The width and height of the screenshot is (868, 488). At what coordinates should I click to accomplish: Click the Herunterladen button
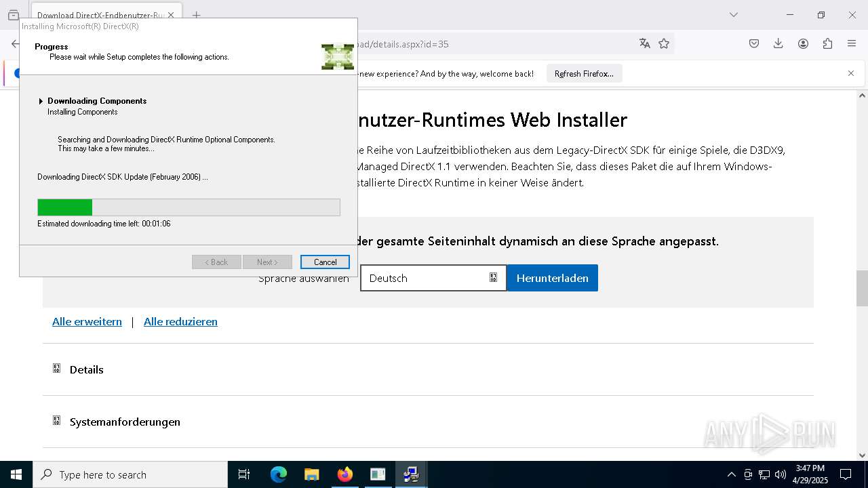tap(552, 278)
